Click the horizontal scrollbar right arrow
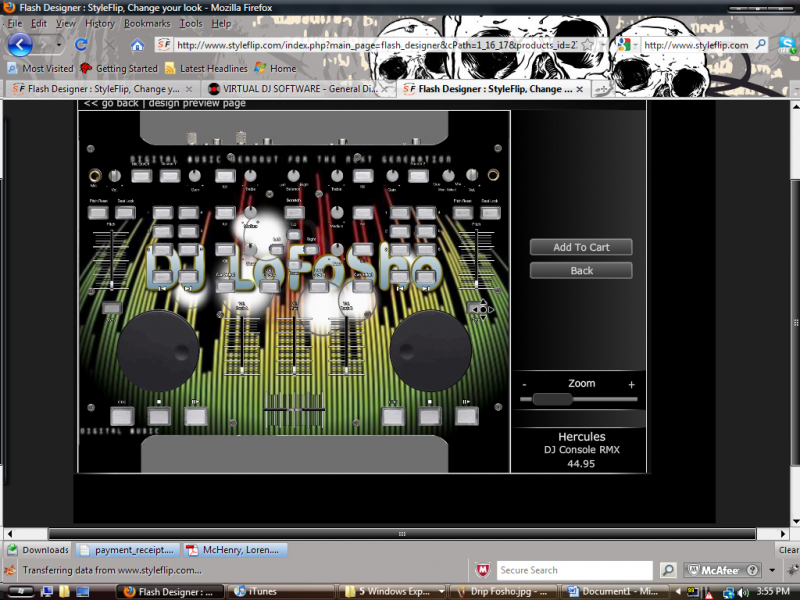The image size is (800, 600). pos(784,534)
